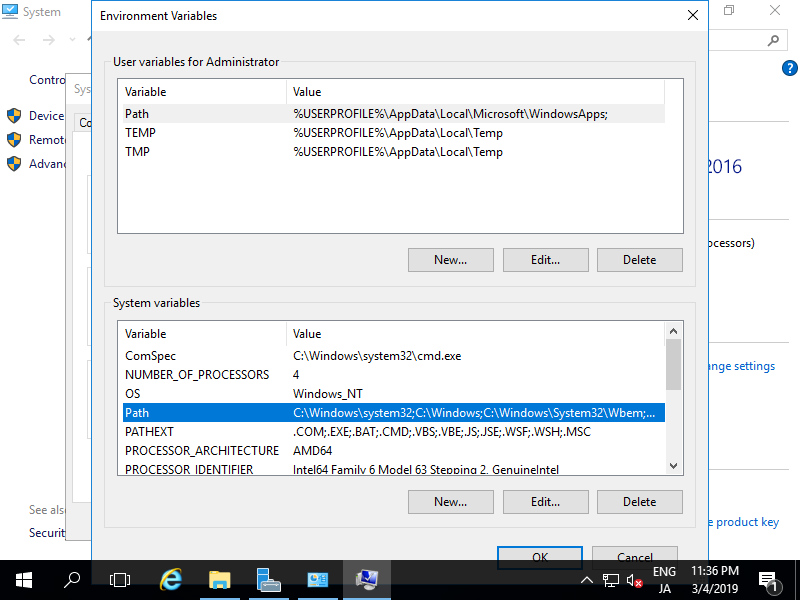Launch Server Manager from the taskbar

(x=270, y=579)
